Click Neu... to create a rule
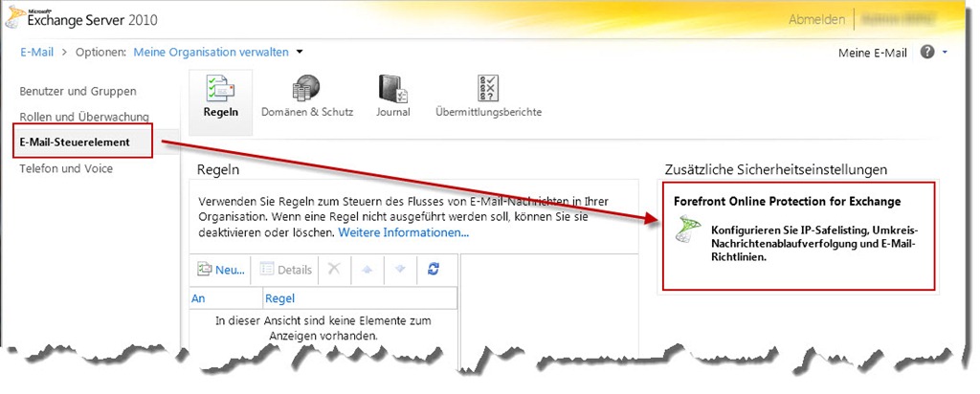Image resolution: width=980 pixels, height=394 pixels. tap(221, 269)
